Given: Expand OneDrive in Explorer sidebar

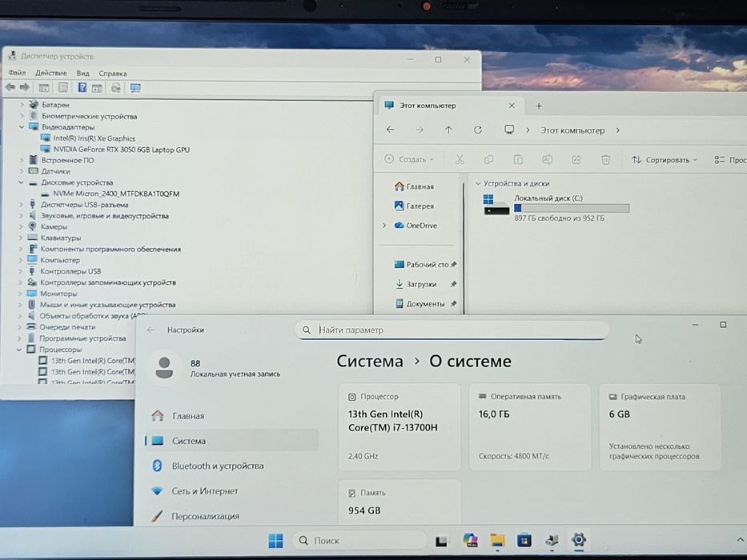Looking at the screenshot, I should point(384,226).
